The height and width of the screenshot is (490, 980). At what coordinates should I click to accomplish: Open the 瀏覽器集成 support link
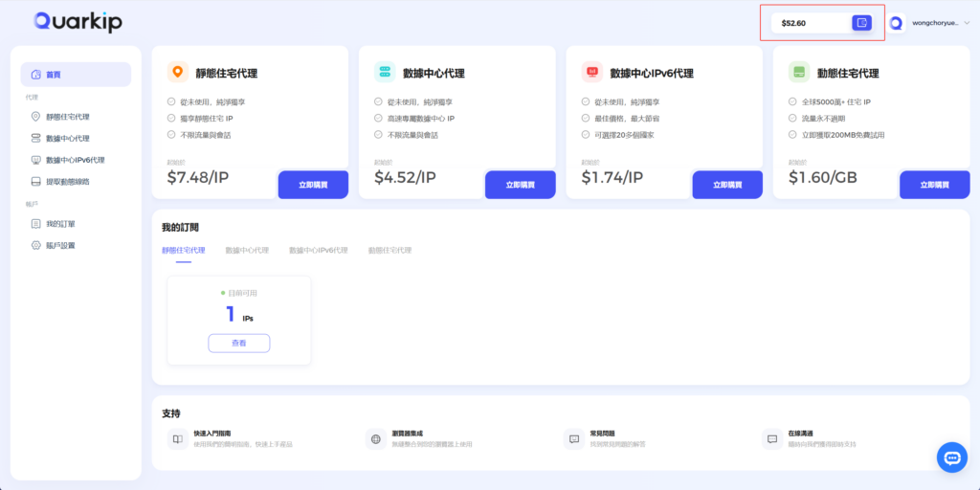click(x=408, y=434)
